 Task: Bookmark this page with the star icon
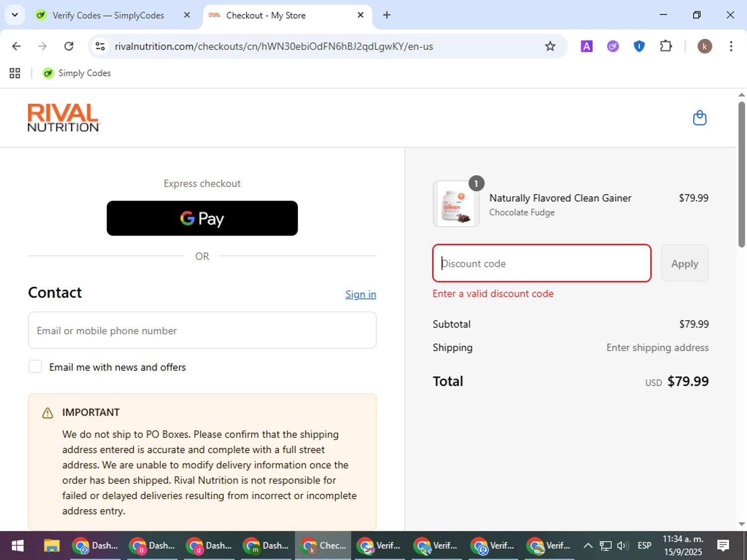tap(550, 46)
